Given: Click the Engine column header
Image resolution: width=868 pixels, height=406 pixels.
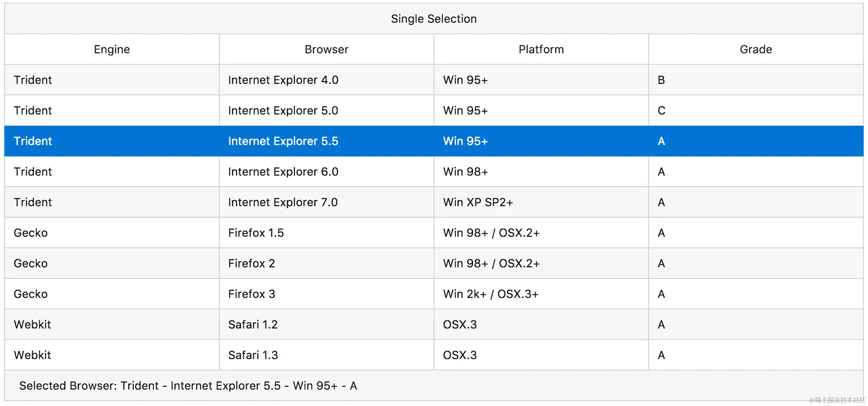Looking at the screenshot, I should tap(112, 49).
